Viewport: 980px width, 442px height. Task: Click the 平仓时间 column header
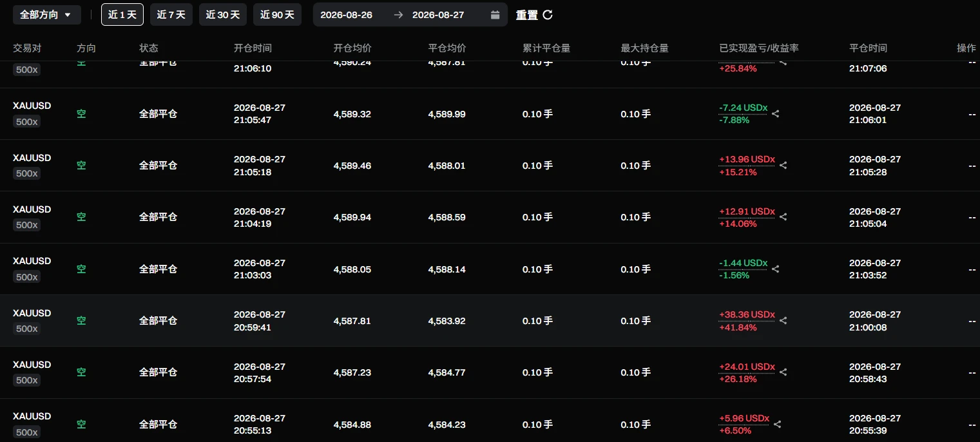(x=868, y=48)
